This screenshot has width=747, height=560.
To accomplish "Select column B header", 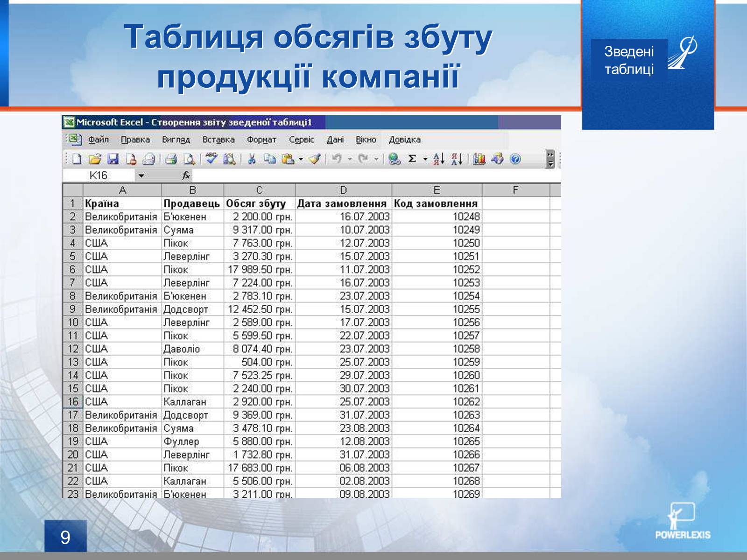I will point(193,190).
